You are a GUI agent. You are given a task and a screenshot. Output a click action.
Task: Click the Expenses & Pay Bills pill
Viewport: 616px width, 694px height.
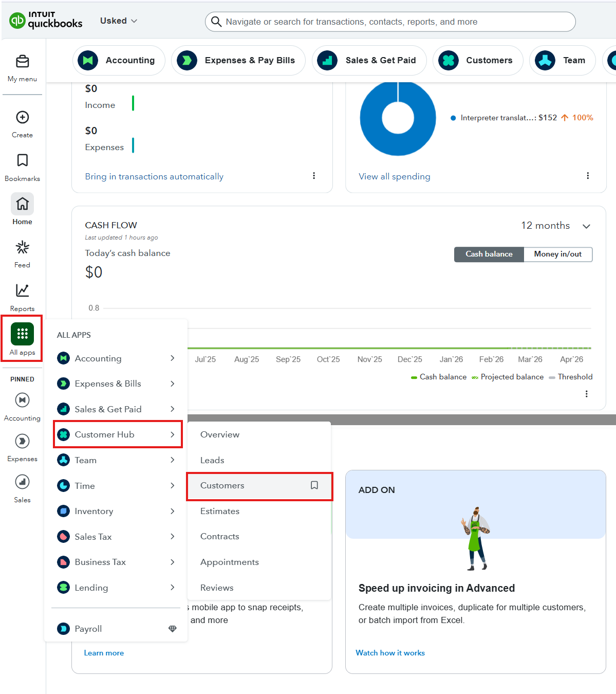click(238, 60)
